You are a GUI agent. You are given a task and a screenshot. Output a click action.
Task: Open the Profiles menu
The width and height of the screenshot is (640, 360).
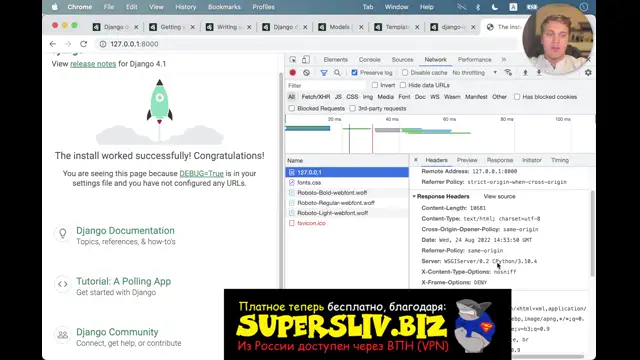point(263,7)
